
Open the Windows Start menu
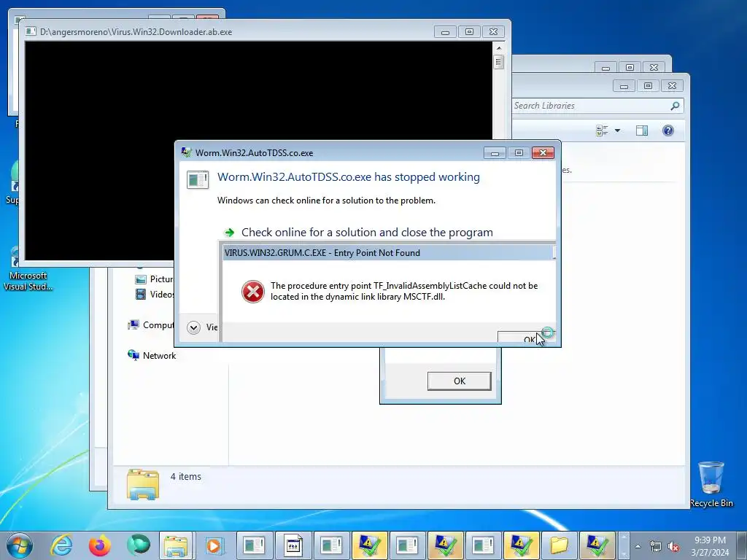20,545
